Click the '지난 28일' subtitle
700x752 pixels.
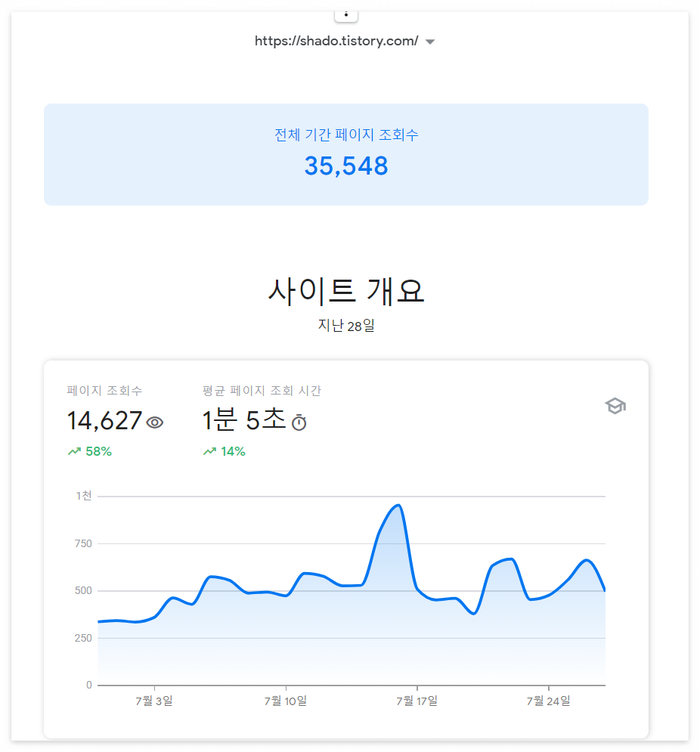click(x=346, y=326)
